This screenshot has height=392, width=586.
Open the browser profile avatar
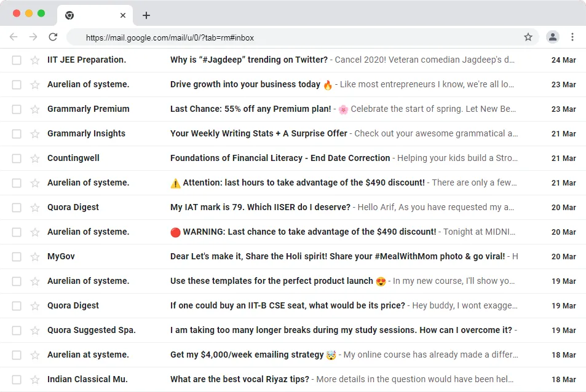point(552,37)
